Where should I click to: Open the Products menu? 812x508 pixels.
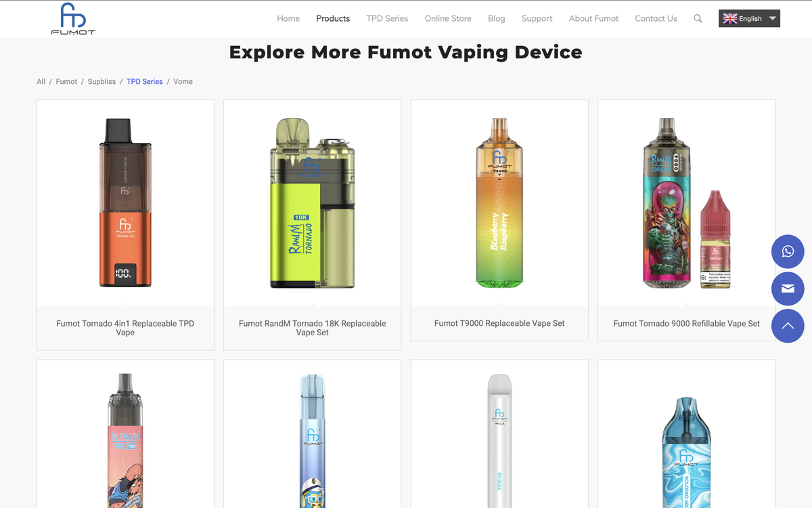coord(333,19)
